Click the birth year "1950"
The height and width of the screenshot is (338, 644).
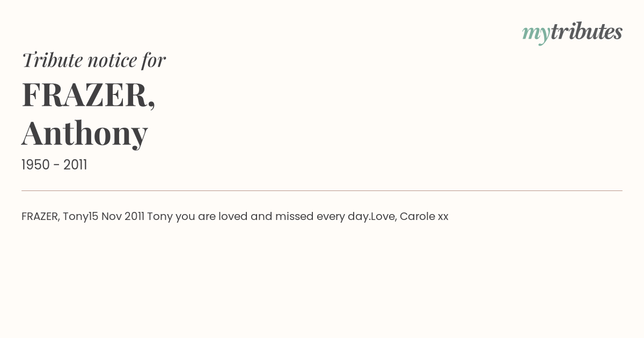pyautogui.click(x=35, y=165)
